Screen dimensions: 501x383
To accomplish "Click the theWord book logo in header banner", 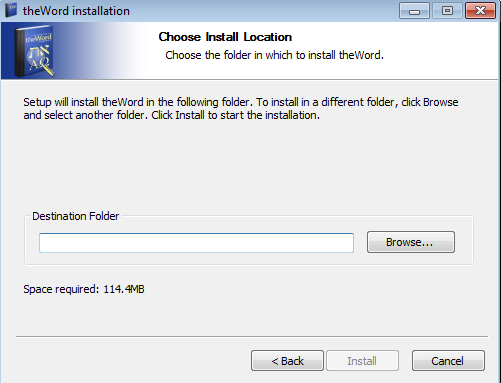I will [x=34, y=51].
